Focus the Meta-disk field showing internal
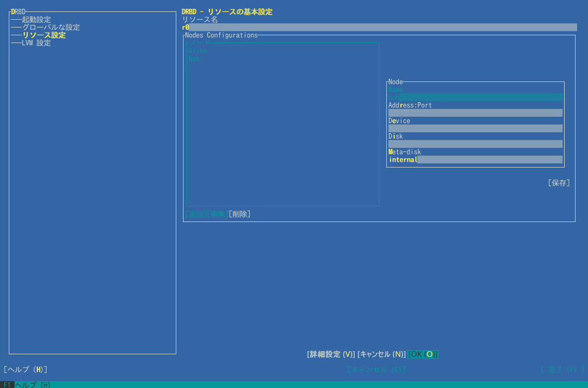This screenshot has width=588, height=388. click(475, 160)
